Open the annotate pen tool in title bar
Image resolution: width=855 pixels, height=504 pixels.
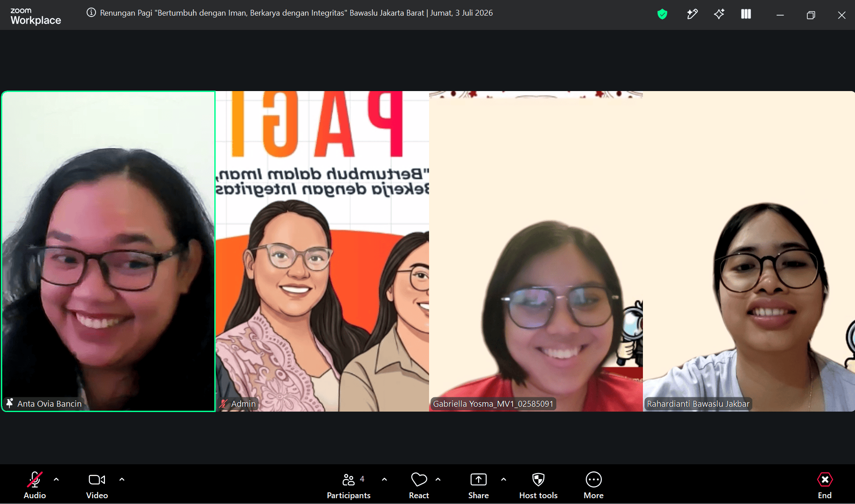692,14
